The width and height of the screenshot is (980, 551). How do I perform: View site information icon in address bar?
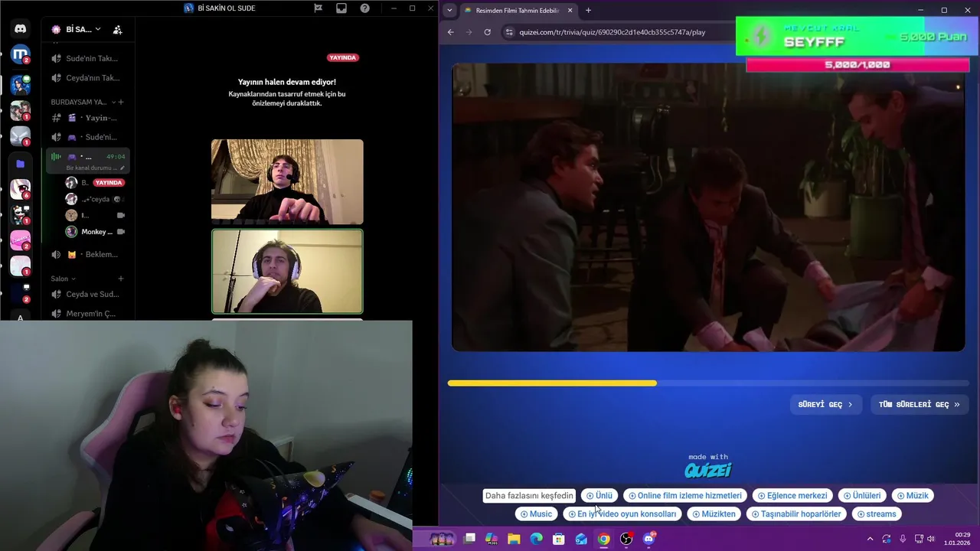(x=509, y=32)
